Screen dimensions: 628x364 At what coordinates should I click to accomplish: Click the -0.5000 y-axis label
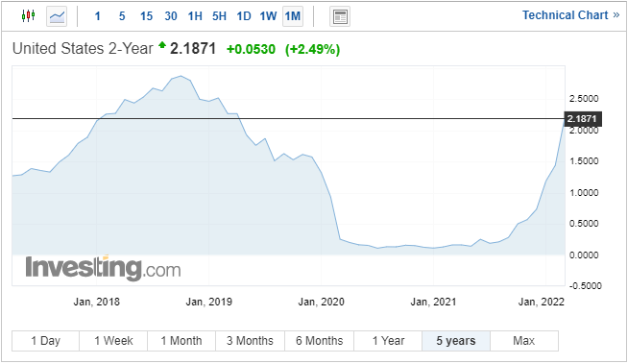coord(585,286)
